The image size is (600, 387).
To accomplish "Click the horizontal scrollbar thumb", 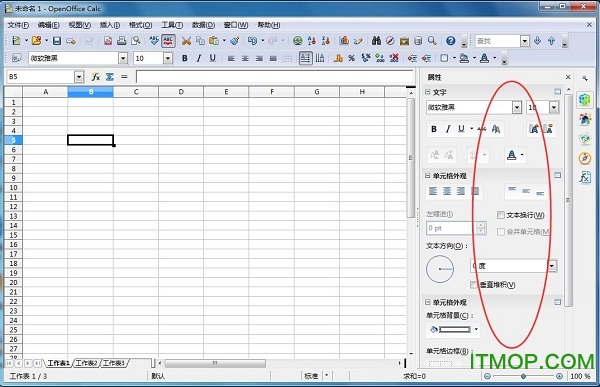I will pyautogui.click(x=215, y=363).
